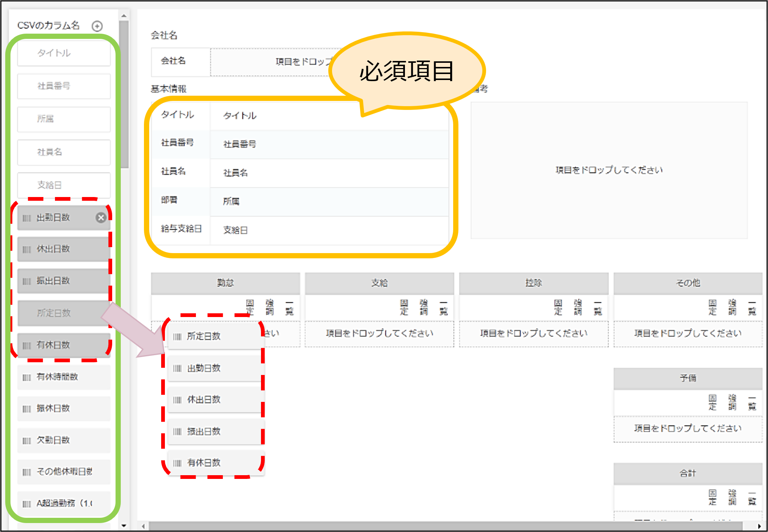Image resolution: width=768 pixels, height=532 pixels.
Task: Grab handle of dropped 所定日数 item
Action: tap(177, 336)
